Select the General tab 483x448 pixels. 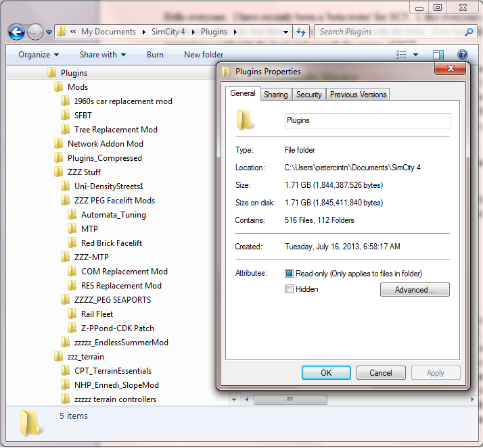[243, 93]
